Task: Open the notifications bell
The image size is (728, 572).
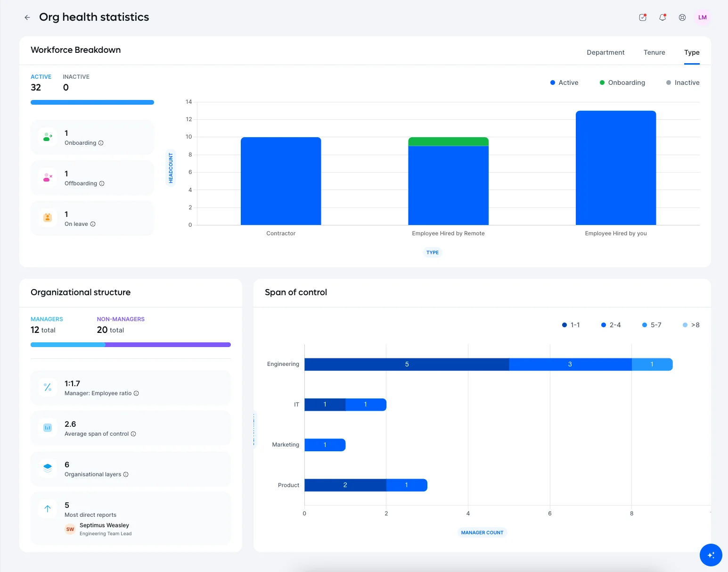Action: coord(663,17)
